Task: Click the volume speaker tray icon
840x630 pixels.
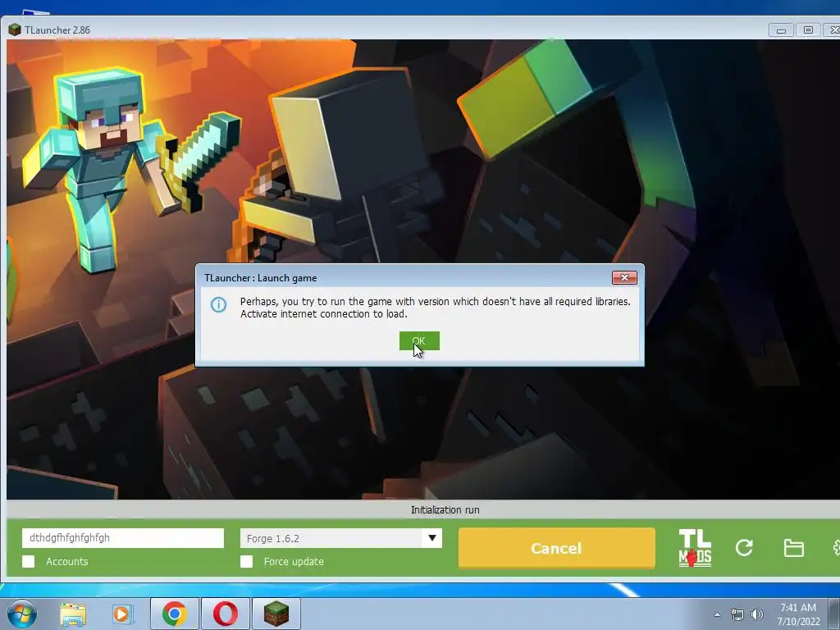Action: coord(757,614)
